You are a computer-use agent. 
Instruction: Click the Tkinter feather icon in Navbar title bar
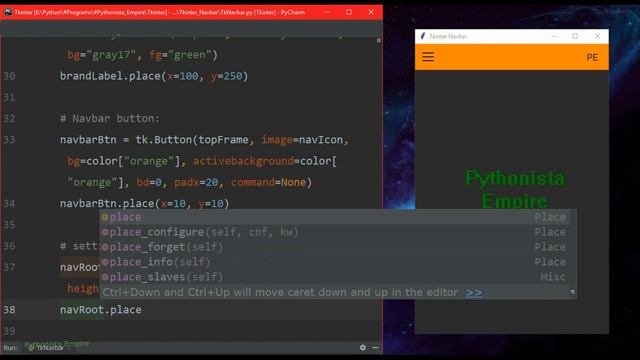(422, 36)
